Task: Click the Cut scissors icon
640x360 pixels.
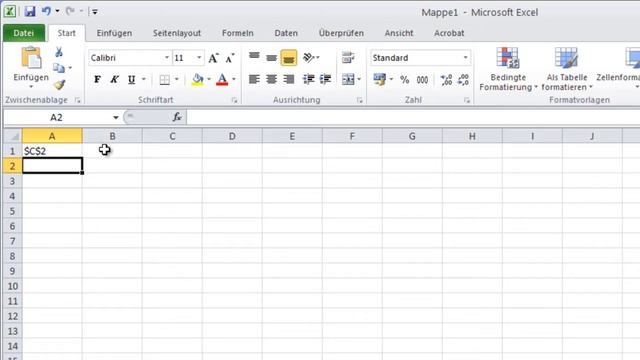Action: pyautogui.click(x=59, y=52)
